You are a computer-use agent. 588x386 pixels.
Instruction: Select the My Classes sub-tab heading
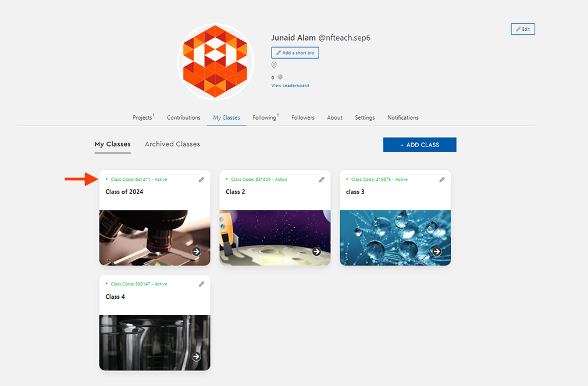(x=112, y=144)
